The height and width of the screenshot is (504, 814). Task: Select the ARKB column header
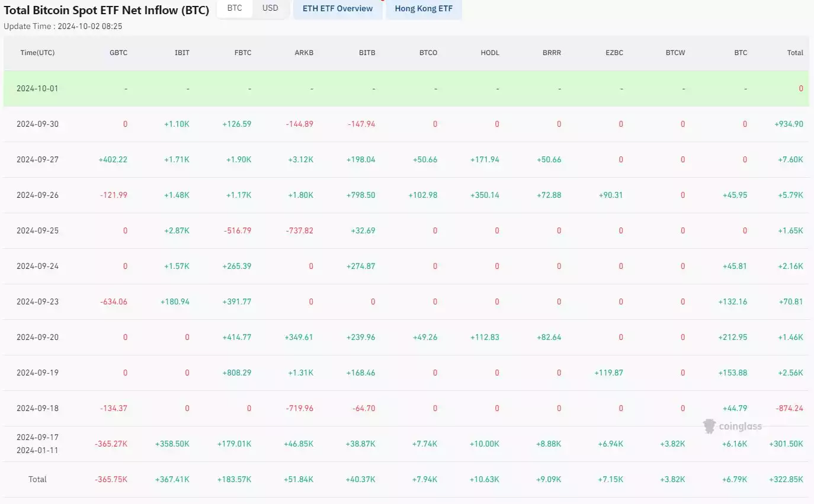click(x=304, y=53)
